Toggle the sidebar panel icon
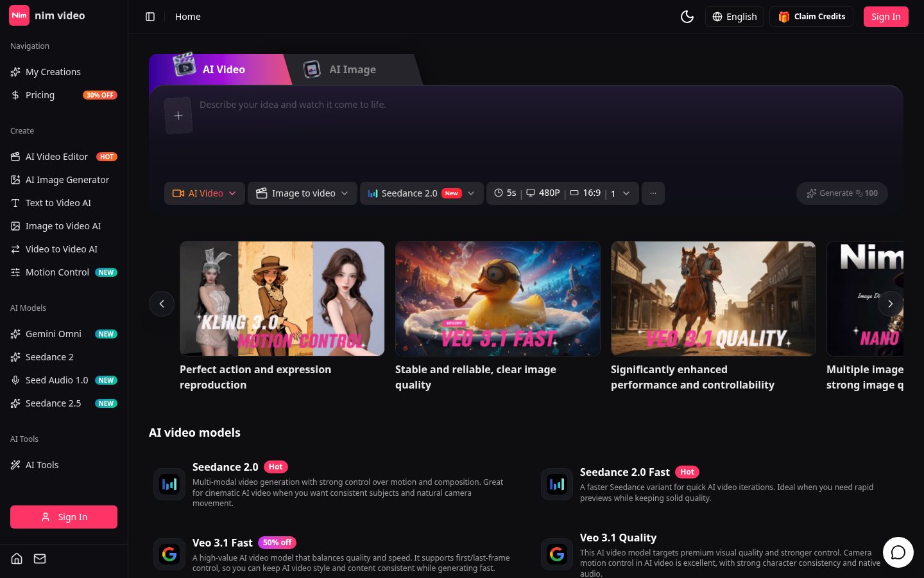This screenshot has width=924, height=578. 150,17
